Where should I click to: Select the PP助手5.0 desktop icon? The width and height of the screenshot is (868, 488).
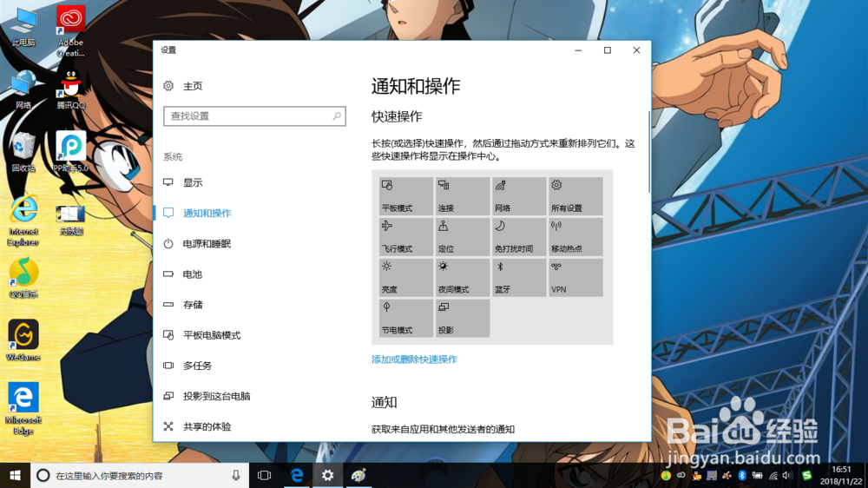71,151
